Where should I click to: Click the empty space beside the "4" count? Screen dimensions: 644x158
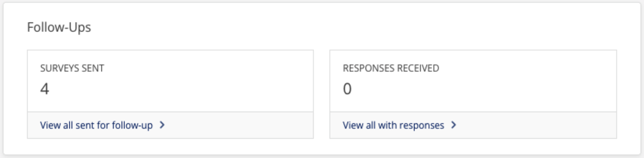[x=180, y=89]
